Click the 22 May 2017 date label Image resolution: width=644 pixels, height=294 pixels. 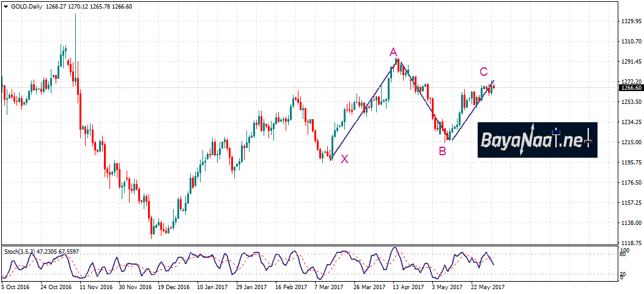pos(488,286)
